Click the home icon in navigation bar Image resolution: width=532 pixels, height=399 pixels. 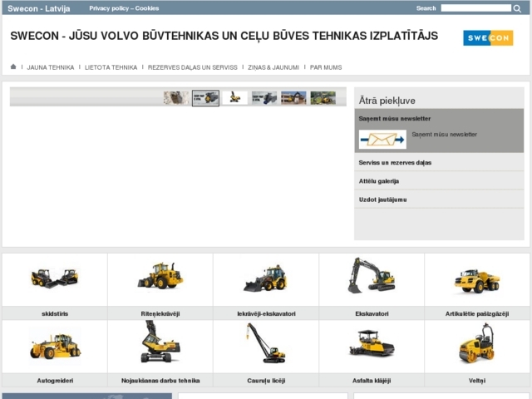(13, 67)
